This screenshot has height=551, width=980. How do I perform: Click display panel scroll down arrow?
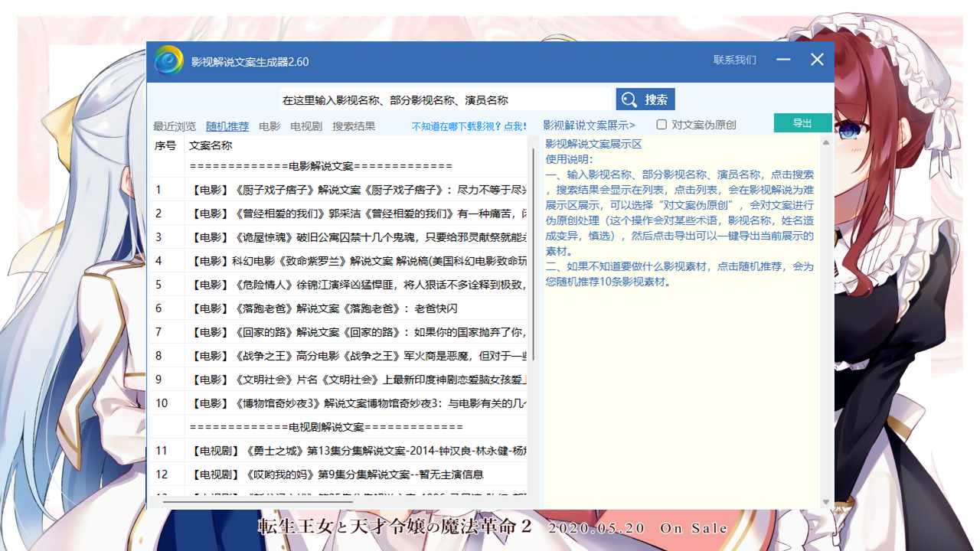pos(826,502)
